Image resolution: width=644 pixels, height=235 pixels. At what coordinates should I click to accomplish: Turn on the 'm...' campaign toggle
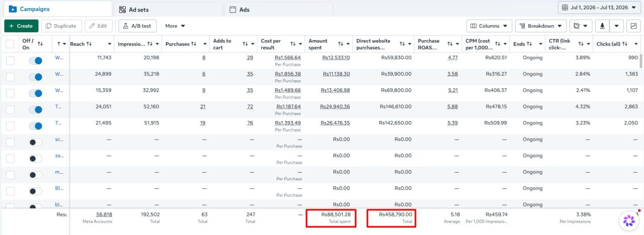(35, 175)
